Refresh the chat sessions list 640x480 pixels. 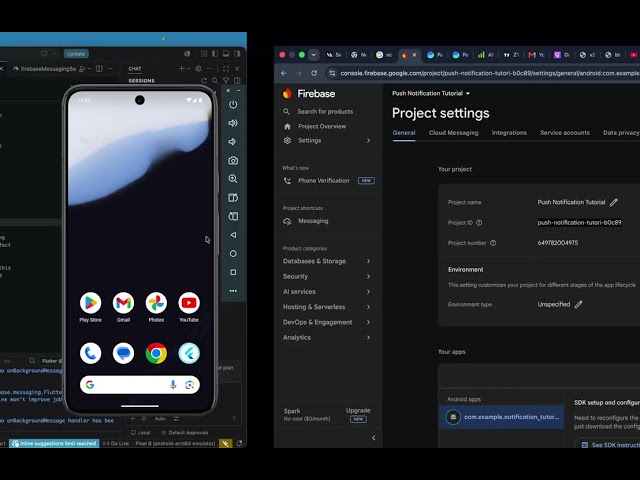coord(204,81)
